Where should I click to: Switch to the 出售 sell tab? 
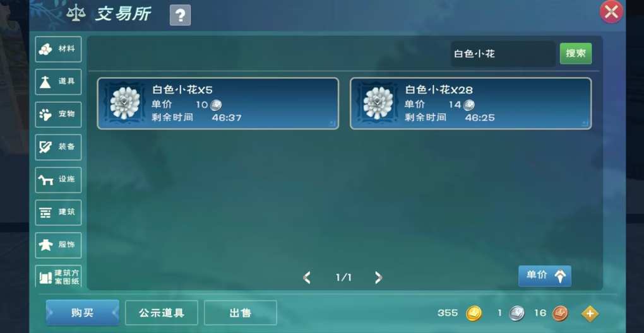(241, 313)
